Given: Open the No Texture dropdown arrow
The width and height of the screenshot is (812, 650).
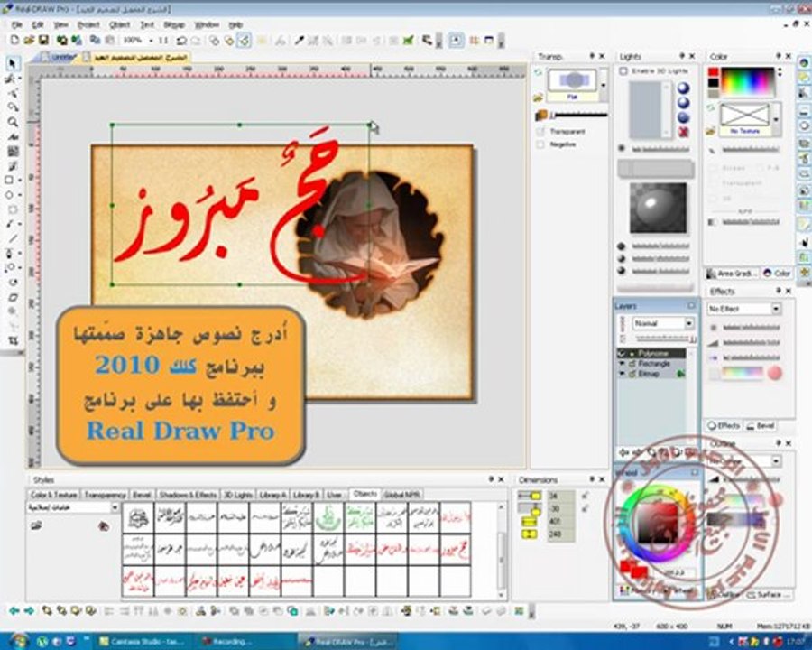Looking at the screenshot, I should click(776, 120).
